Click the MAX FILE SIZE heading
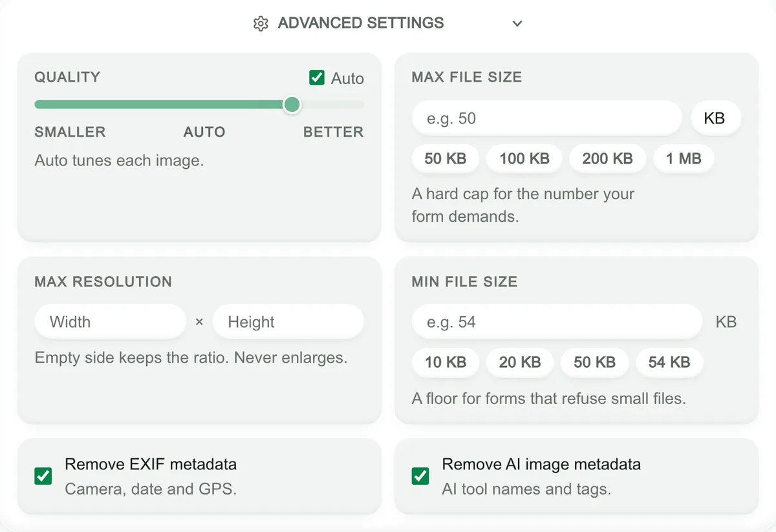Viewport: 776px width, 532px height. pos(467,77)
